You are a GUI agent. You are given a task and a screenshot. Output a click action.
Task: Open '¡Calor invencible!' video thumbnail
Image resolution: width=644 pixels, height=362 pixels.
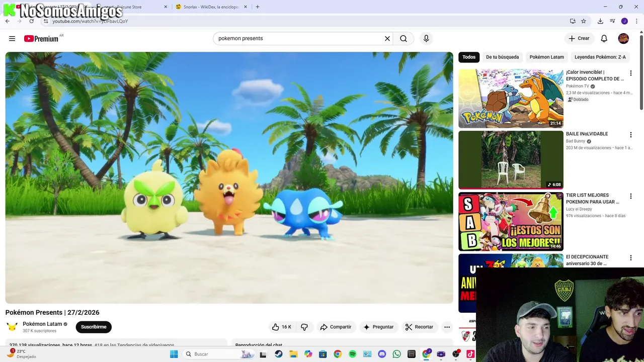coord(511,98)
